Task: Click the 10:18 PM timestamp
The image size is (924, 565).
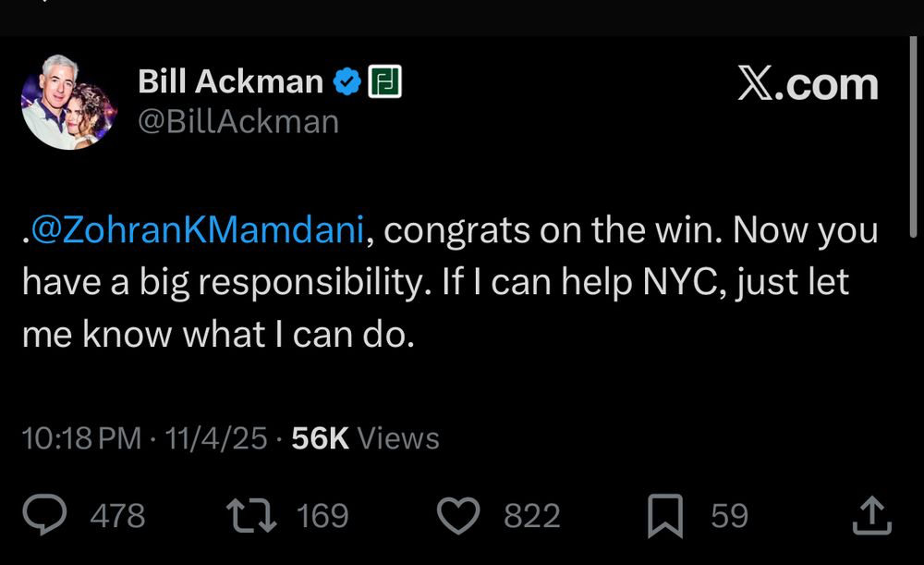Action: pyautogui.click(x=81, y=437)
